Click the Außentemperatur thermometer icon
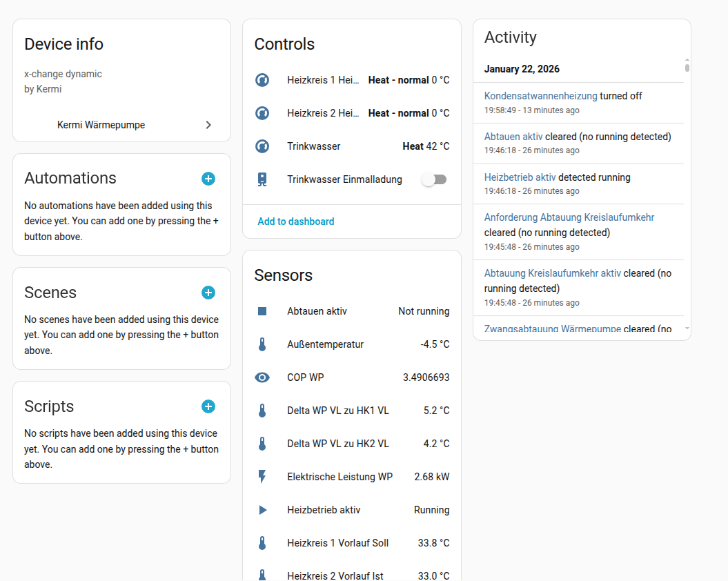This screenshot has width=728, height=581. 262,344
